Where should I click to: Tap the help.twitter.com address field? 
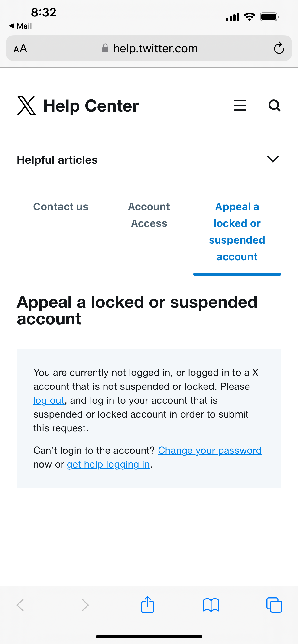click(x=155, y=48)
